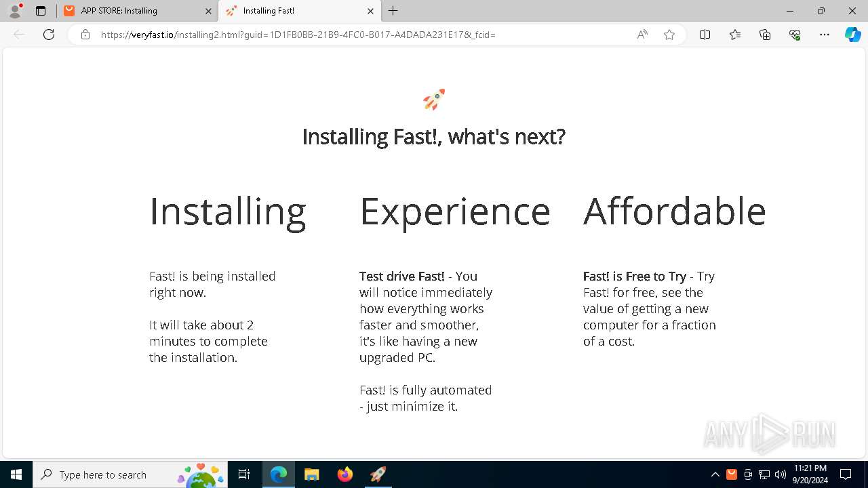Restore down the Edge window
868x488 pixels.
pyautogui.click(x=821, y=11)
